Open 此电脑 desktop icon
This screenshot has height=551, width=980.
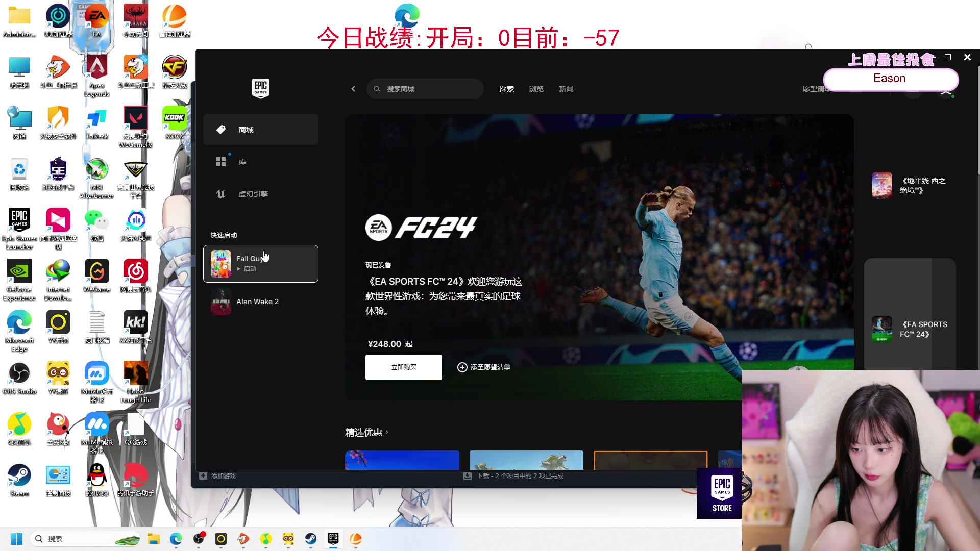[19, 72]
